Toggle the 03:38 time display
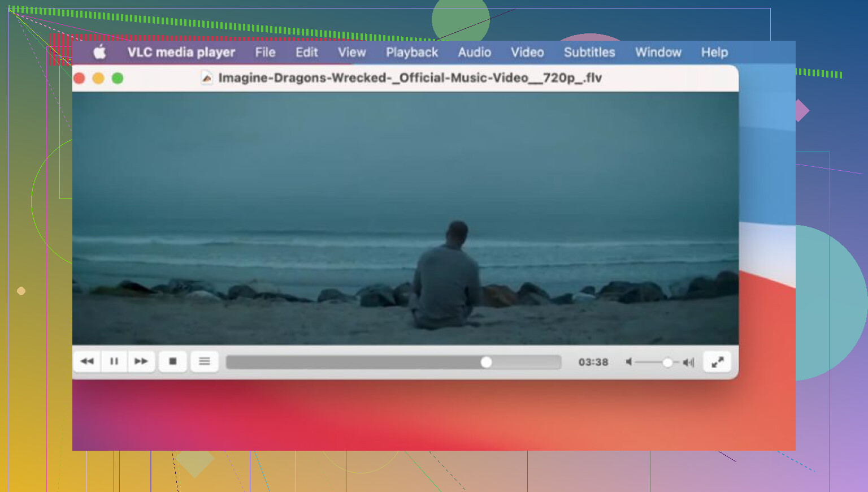The width and height of the screenshot is (868, 492). [593, 362]
